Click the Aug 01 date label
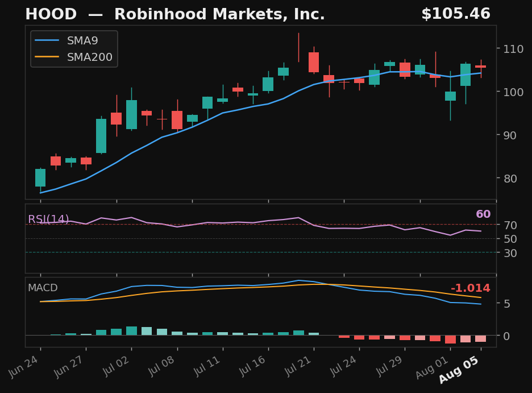The image size is (532, 393). pyautogui.click(x=431, y=367)
